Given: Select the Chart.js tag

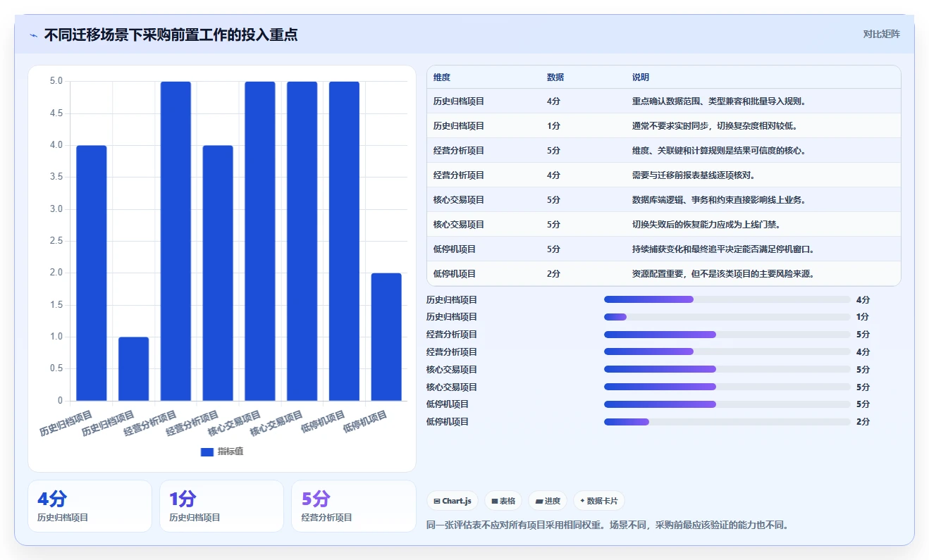Looking at the screenshot, I should (453, 501).
